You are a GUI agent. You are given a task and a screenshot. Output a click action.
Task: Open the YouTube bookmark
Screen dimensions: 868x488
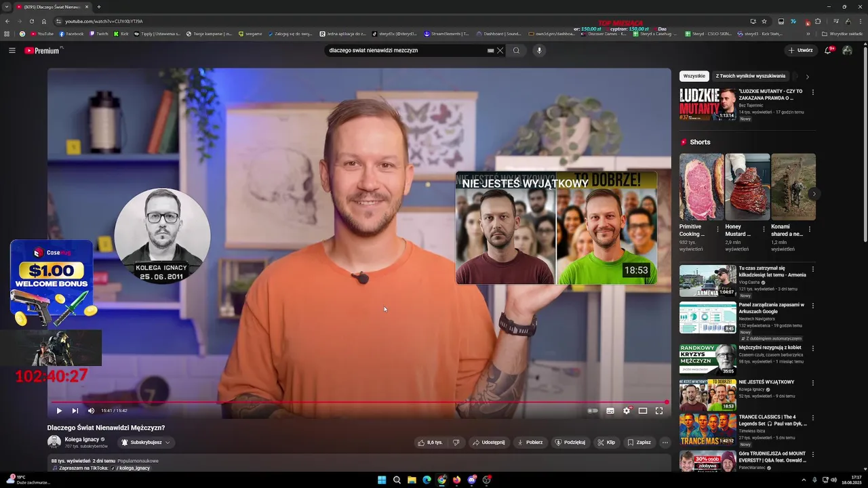[42, 33]
